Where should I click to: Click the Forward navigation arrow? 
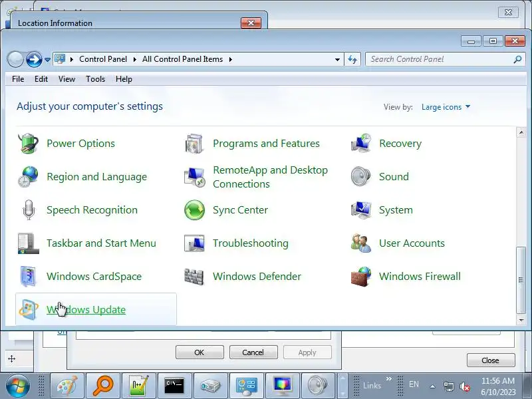pos(35,59)
